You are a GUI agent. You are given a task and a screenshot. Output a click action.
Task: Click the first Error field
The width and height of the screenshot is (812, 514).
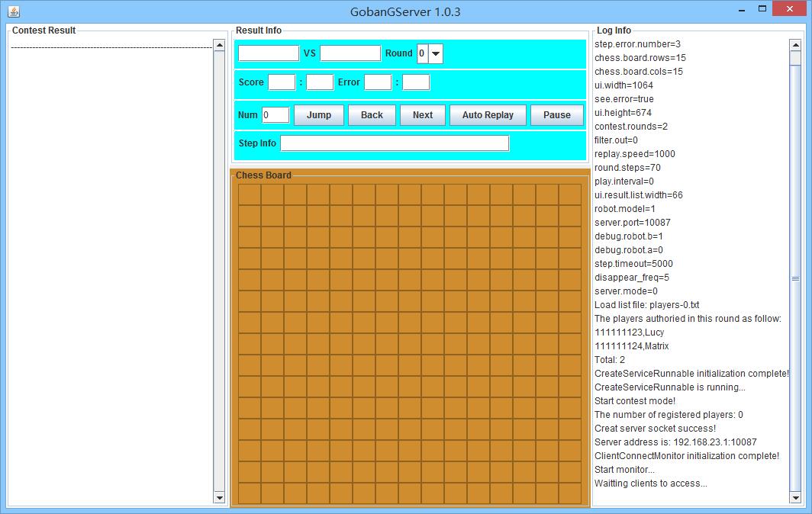tap(378, 82)
